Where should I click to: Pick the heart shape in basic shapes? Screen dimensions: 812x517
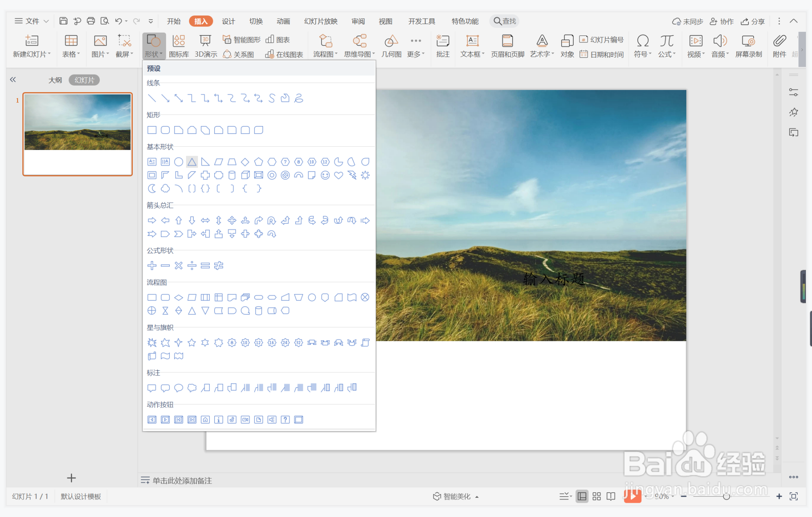pyautogui.click(x=338, y=175)
